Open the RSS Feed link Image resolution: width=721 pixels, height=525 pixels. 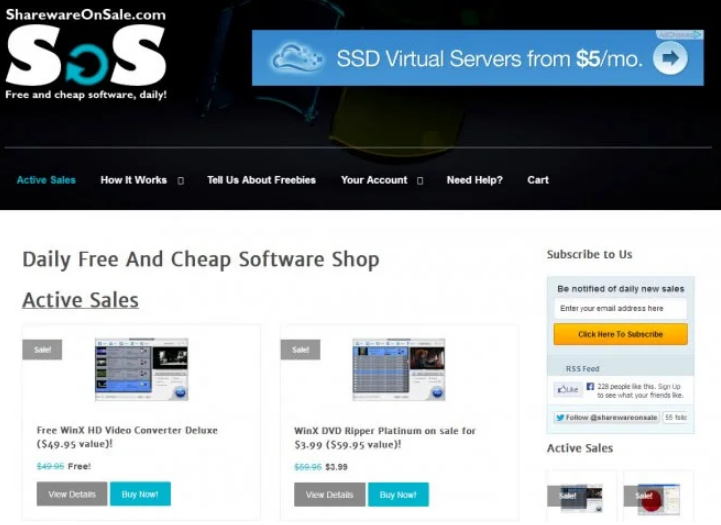[582, 369]
